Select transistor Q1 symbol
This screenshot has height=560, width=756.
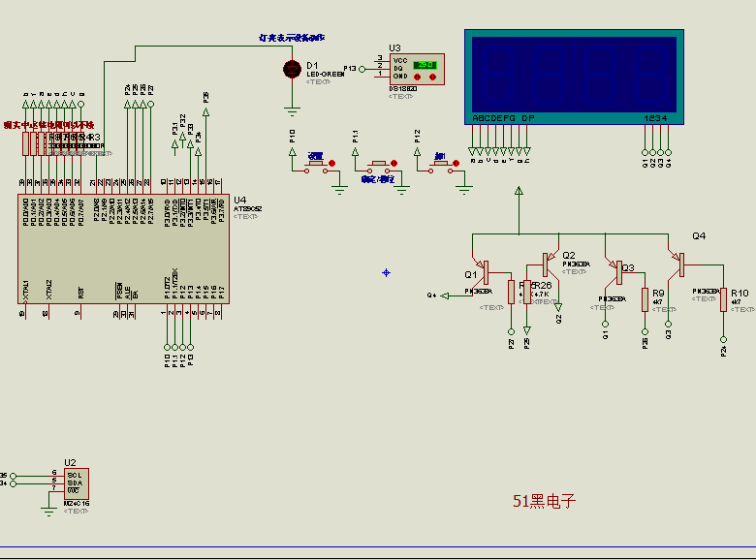[x=485, y=272]
